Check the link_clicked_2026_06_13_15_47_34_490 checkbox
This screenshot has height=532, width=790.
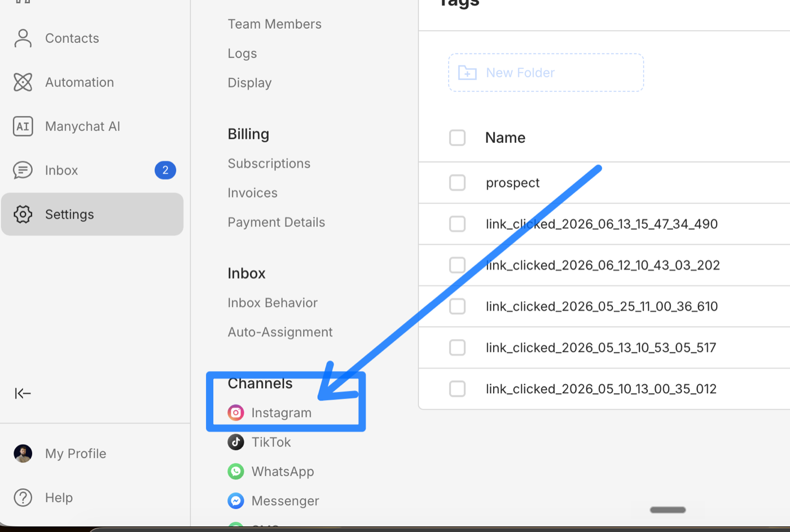point(457,224)
